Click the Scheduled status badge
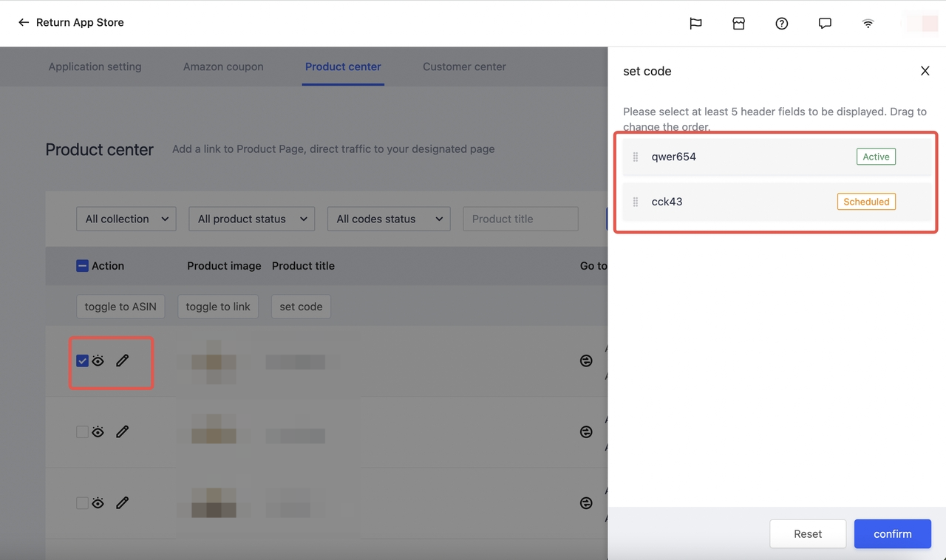 (866, 202)
